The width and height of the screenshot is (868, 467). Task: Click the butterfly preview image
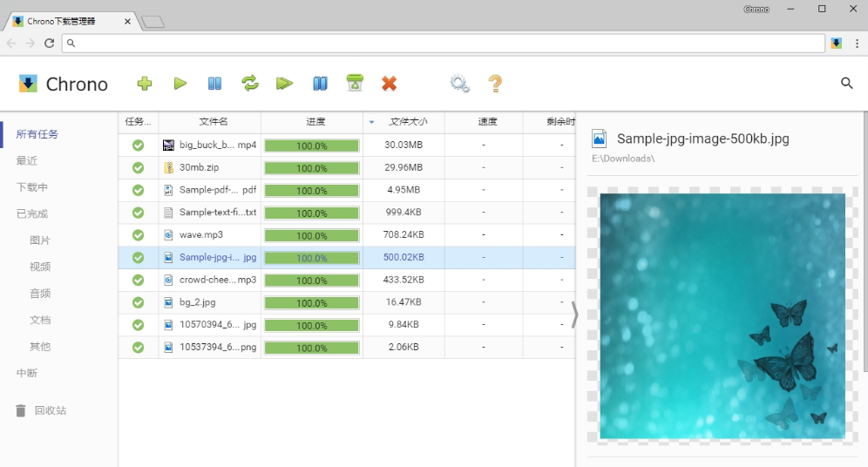click(x=722, y=315)
